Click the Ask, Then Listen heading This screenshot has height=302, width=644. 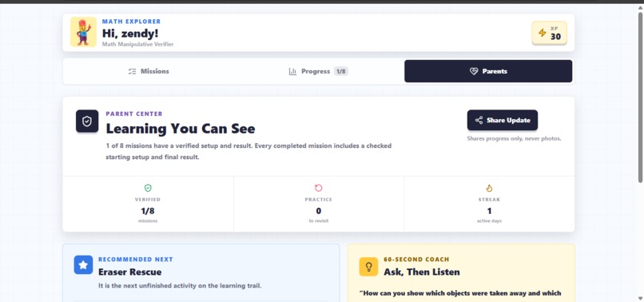(422, 272)
